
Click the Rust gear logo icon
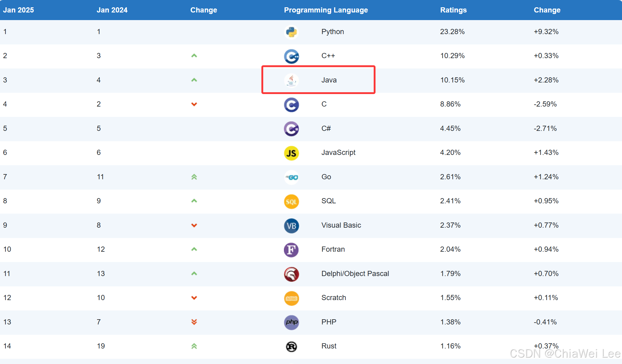(291, 347)
